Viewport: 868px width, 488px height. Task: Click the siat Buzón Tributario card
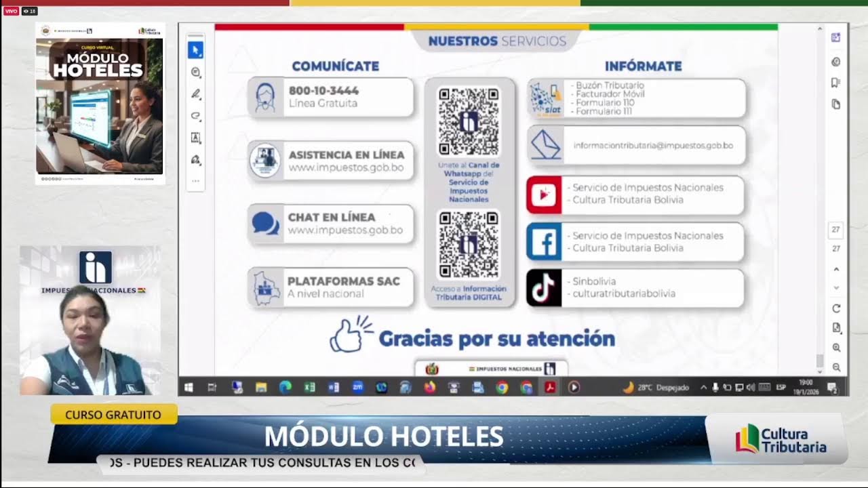tap(636, 98)
